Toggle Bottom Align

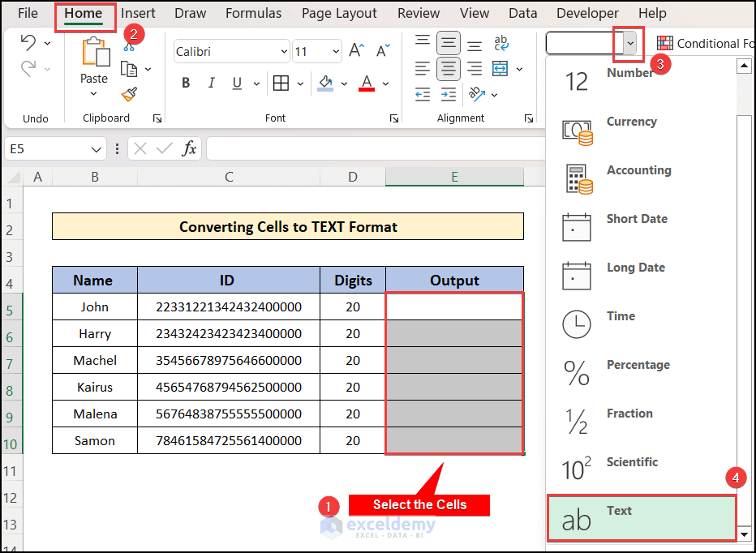tap(475, 45)
